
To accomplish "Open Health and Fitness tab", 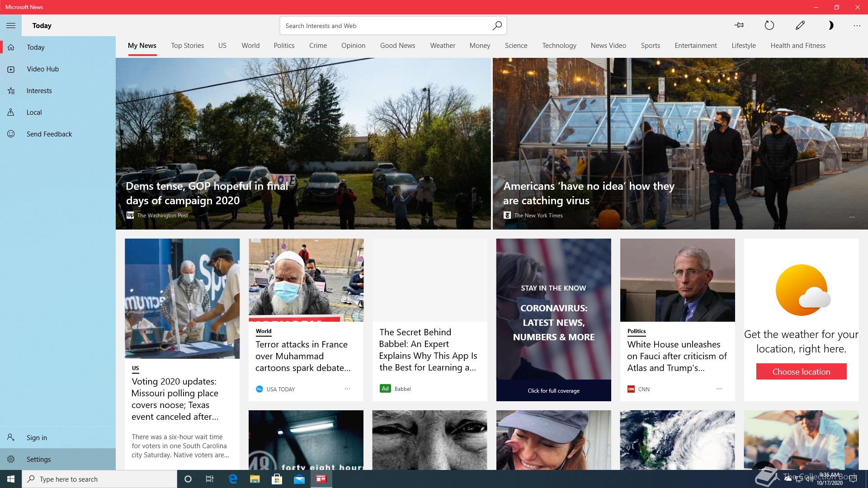I will [x=798, y=46].
